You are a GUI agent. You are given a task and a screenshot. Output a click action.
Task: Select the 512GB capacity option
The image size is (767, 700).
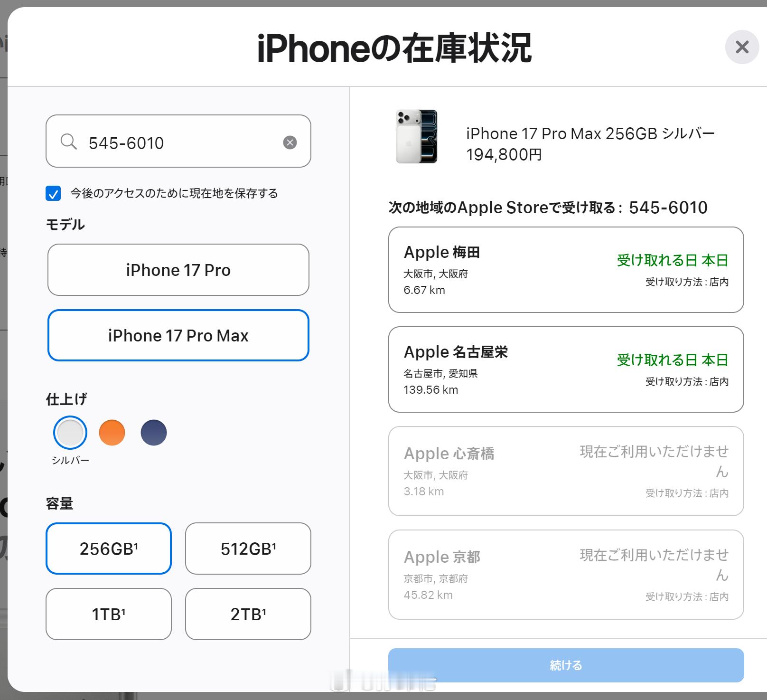(248, 549)
